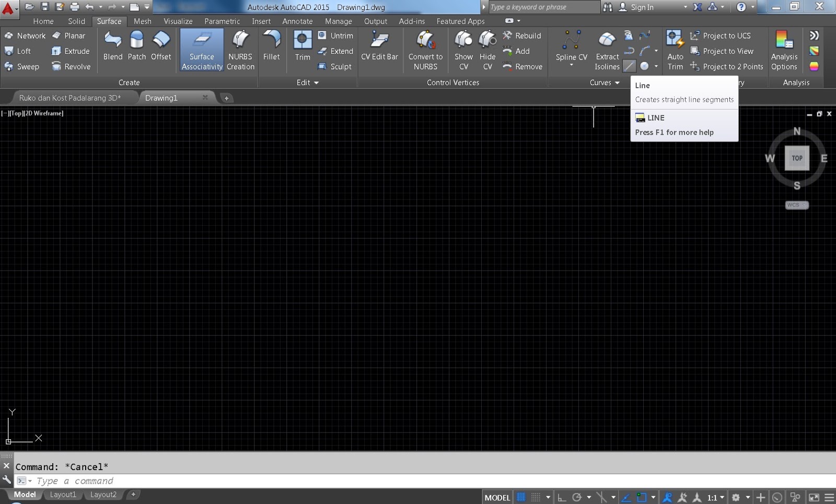This screenshot has height=504, width=836.
Task: Switch to Ruko dan Kost Padalarang 3D tab
Action: 70,98
